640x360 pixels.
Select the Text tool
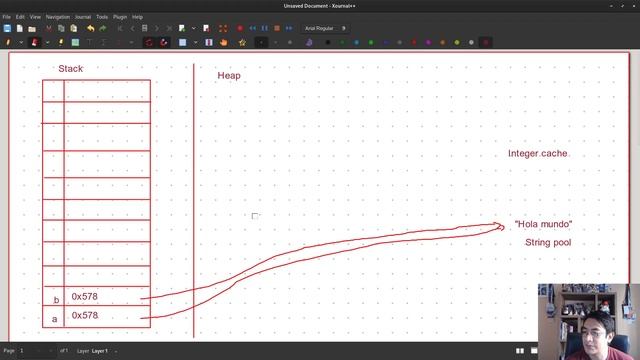[x=89, y=42]
